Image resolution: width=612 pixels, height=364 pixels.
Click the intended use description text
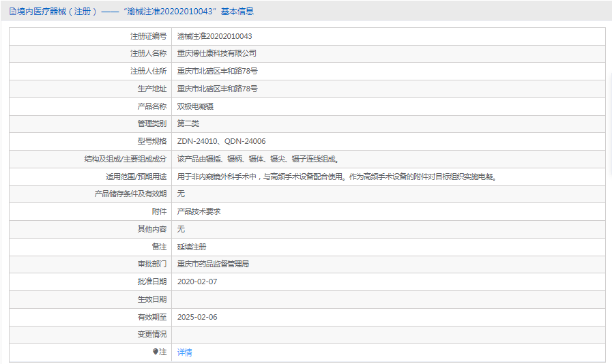pyautogui.click(x=337, y=177)
